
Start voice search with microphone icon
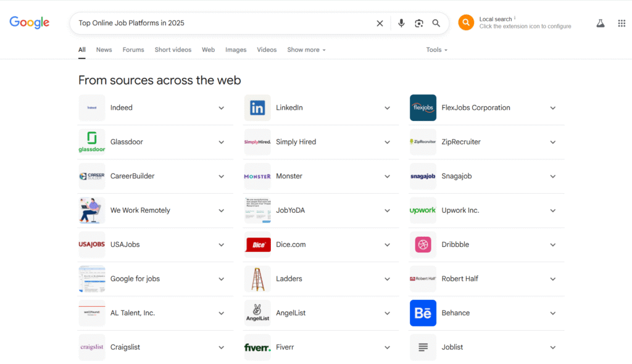[x=401, y=23]
